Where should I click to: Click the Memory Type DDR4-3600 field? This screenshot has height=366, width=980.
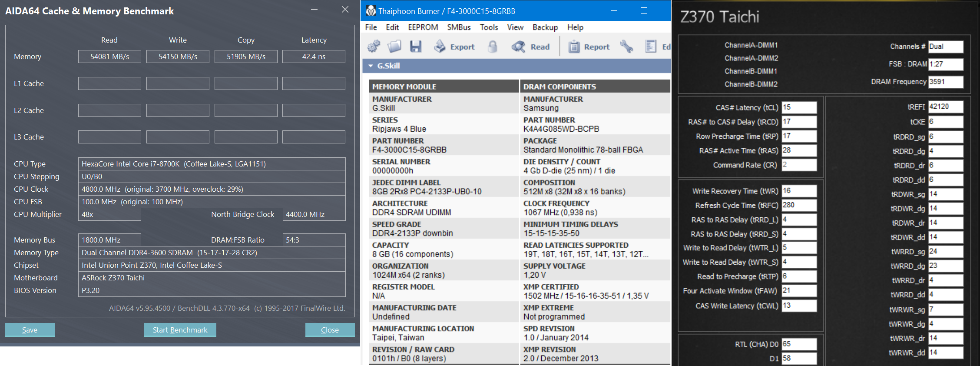[212, 253]
